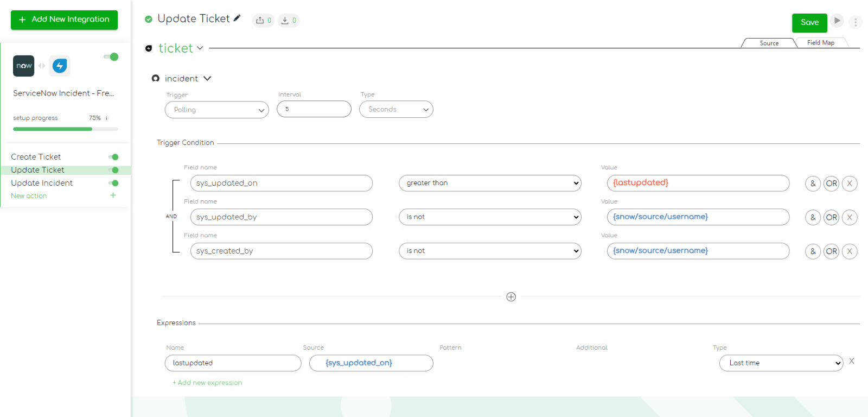Select Update Ticket in sidebar
This screenshot has height=417, width=868.
pos(37,170)
